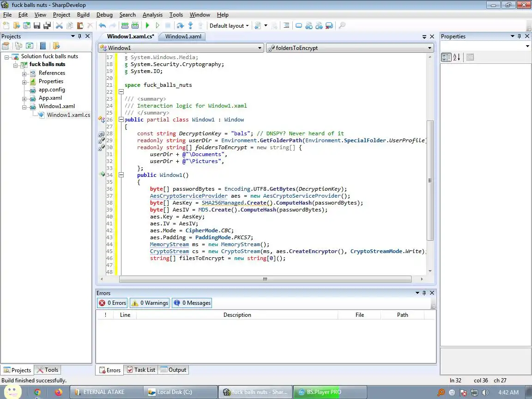Pin the Errors panel with the pin icon
The width and height of the screenshot is (532, 399).
[x=424, y=292]
